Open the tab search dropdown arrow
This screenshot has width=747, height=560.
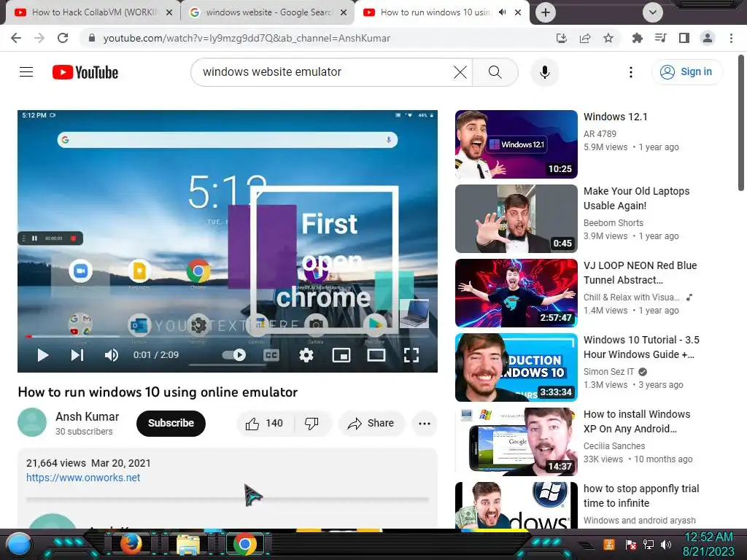[653, 12]
